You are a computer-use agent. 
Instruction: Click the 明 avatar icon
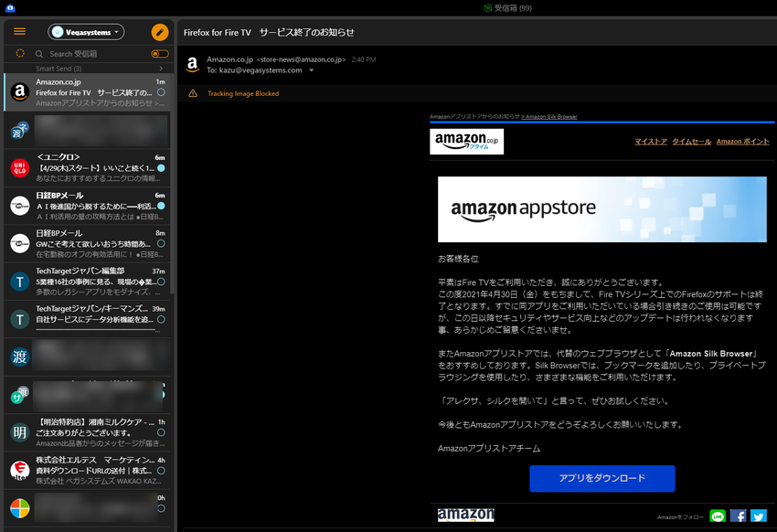[x=20, y=432]
